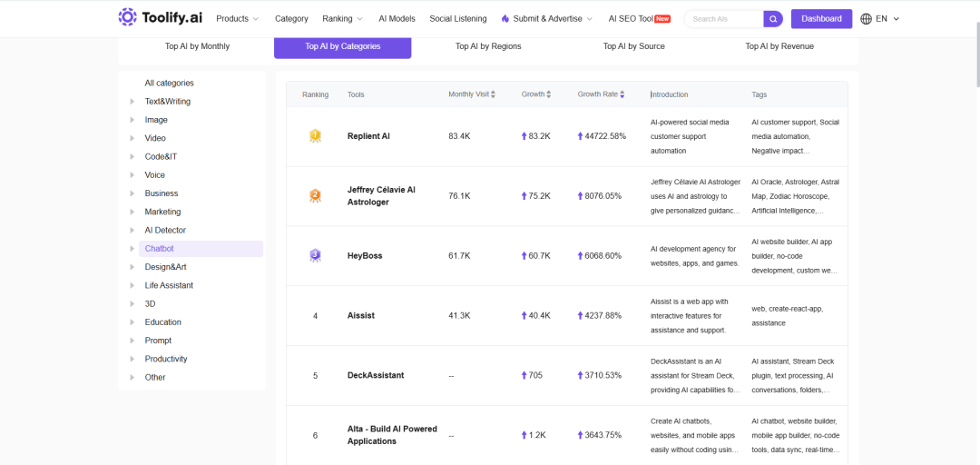Expand the Business category arrow
Screen dimensions: 980x465
[x=132, y=193]
